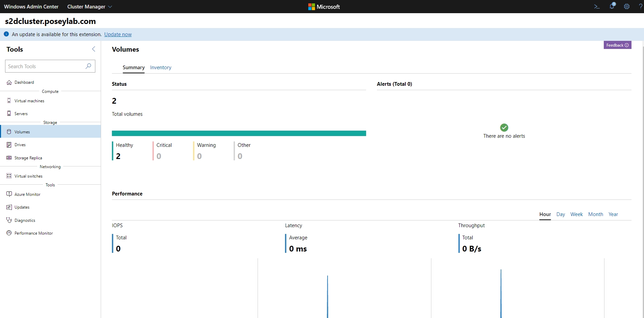Open the Cluster Manager dropdown

(89, 6)
